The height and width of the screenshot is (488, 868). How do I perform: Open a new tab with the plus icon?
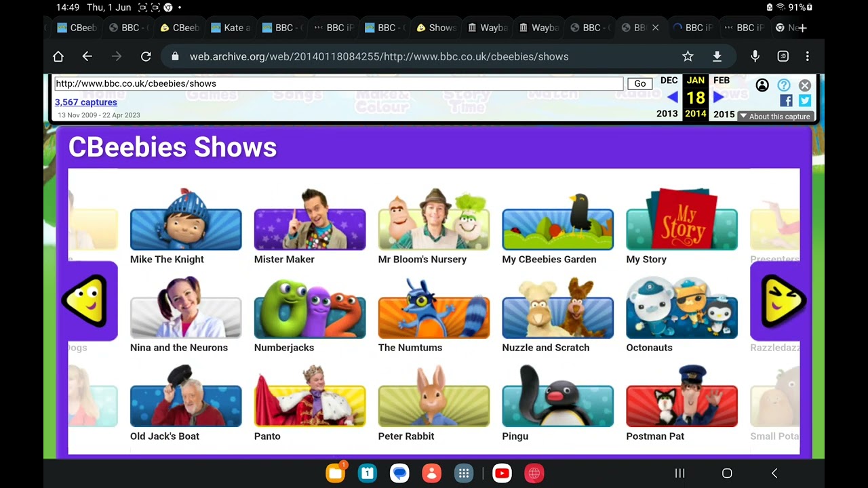pyautogui.click(x=803, y=28)
